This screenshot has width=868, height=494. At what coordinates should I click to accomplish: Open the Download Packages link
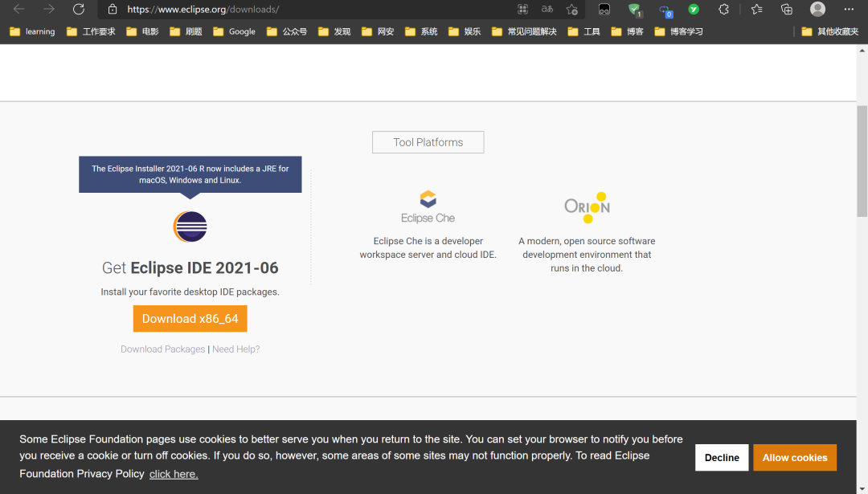[x=162, y=349]
